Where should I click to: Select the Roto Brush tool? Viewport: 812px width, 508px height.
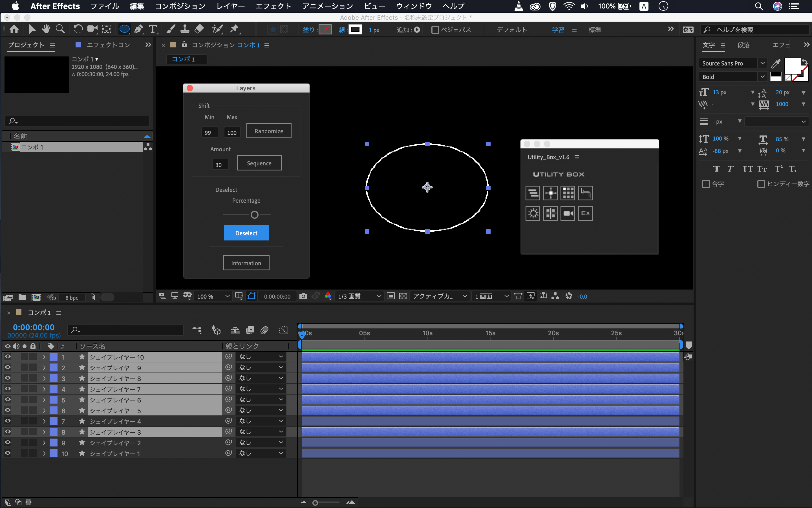tap(217, 29)
